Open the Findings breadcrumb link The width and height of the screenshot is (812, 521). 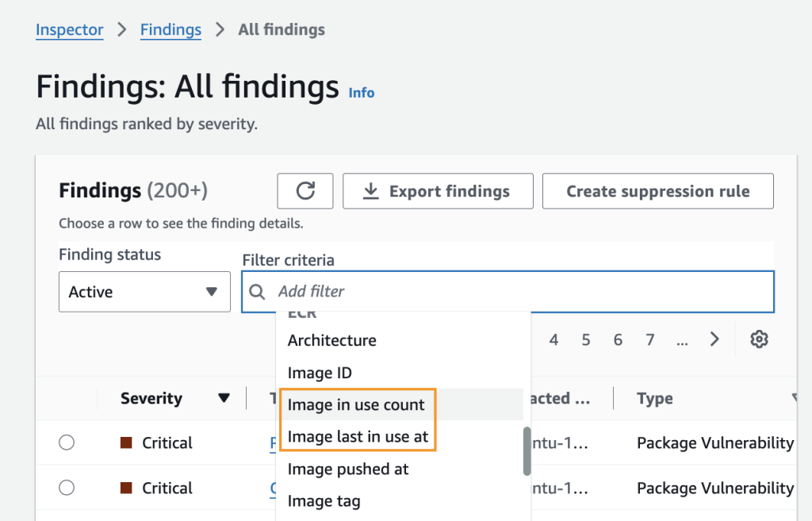[170, 30]
